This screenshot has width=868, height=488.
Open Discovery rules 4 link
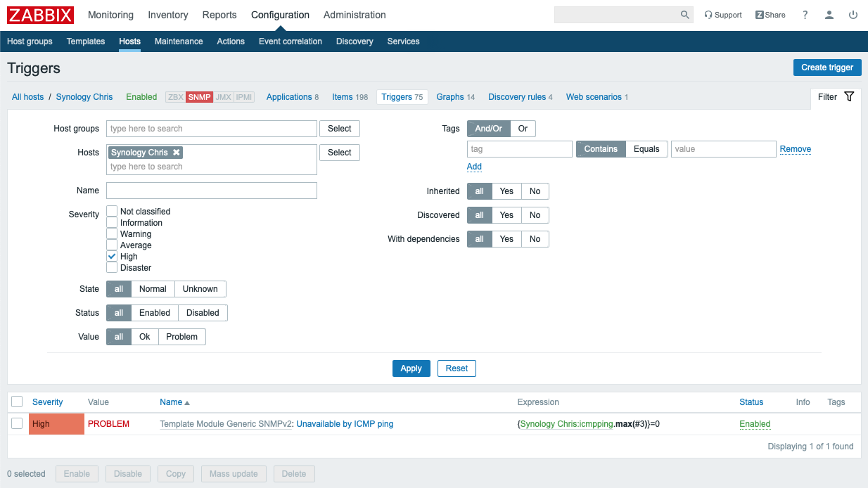tap(521, 97)
